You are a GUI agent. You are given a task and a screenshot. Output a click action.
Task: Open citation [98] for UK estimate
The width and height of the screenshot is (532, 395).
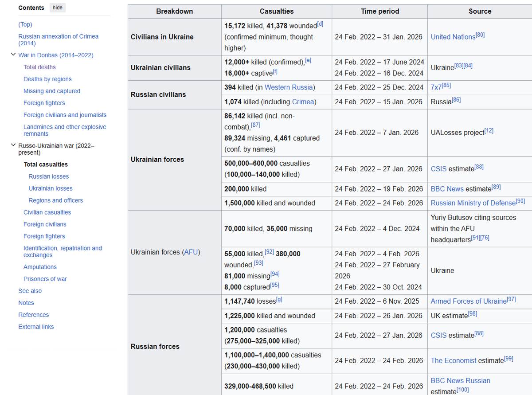[473, 314]
